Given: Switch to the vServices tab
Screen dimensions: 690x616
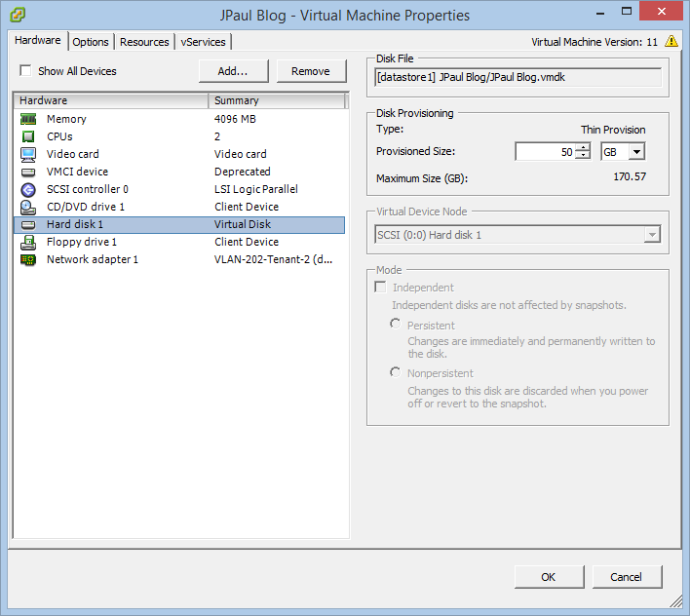Looking at the screenshot, I should [204, 42].
